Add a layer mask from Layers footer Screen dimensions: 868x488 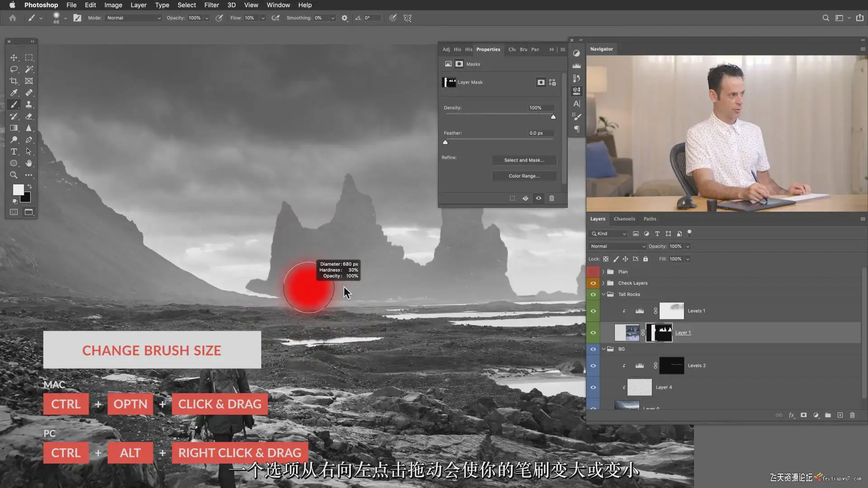(x=803, y=415)
